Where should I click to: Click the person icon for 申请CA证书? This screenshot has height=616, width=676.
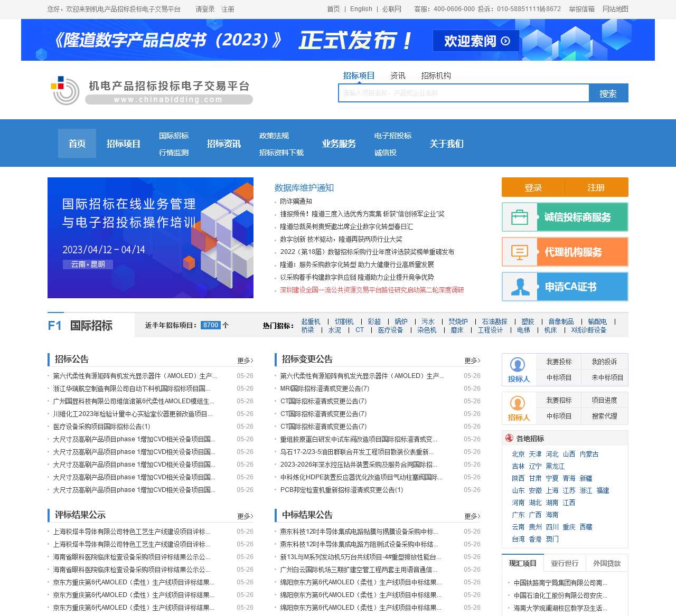[520, 287]
